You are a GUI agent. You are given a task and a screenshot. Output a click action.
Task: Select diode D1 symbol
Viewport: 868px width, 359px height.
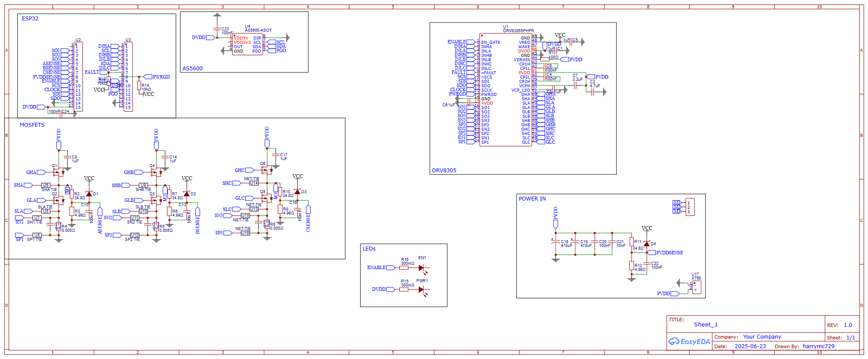(x=89, y=194)
